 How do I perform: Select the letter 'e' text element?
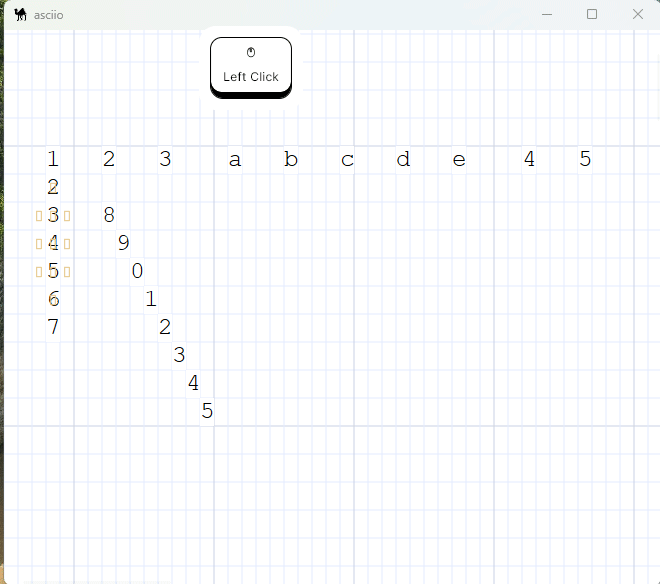coord(459,160)
